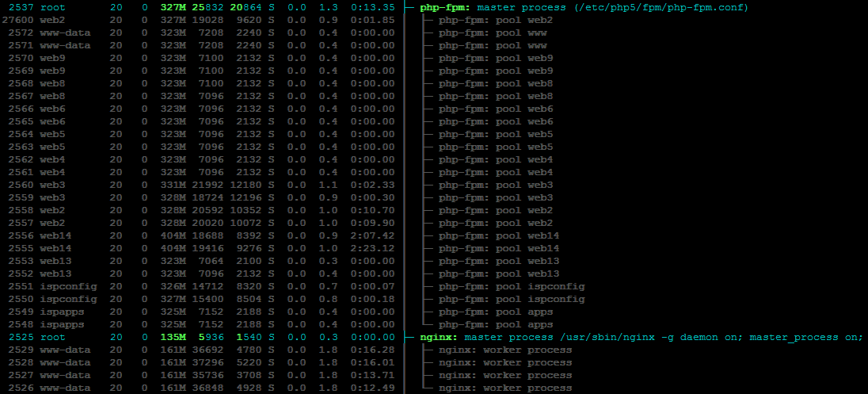
Task: Select the nginx master process command line
Action: (x=641, y=338)
